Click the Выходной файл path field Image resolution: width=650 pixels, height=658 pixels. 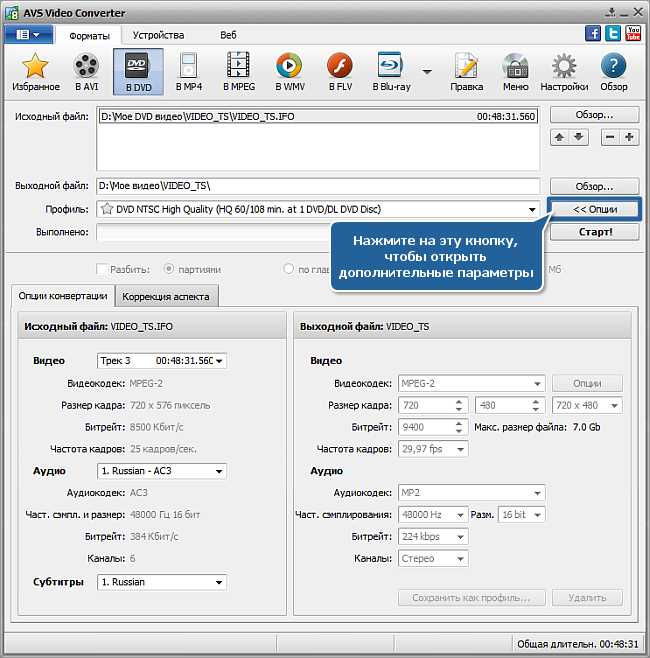tap(318, 186)
